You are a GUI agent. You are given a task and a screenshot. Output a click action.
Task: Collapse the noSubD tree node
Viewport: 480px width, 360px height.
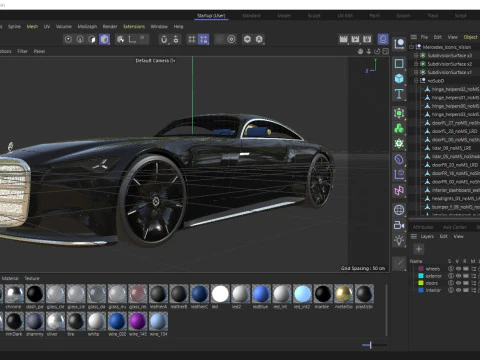(416, 80)
